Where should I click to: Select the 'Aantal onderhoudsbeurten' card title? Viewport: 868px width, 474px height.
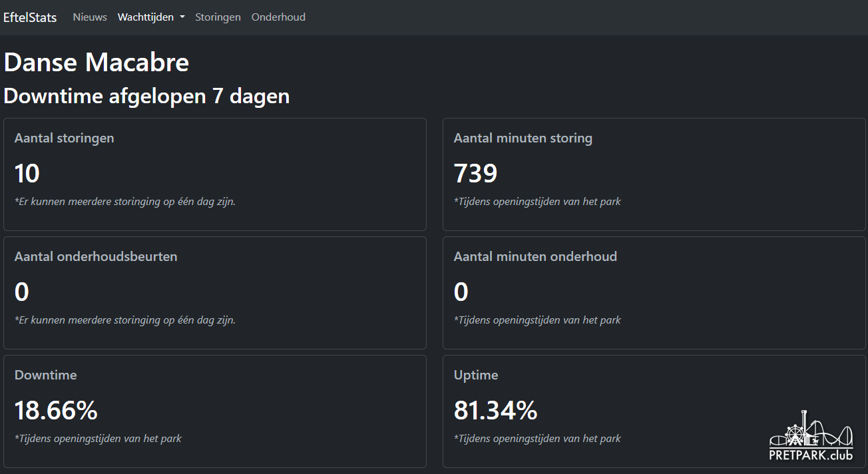(x=96, y=257)
